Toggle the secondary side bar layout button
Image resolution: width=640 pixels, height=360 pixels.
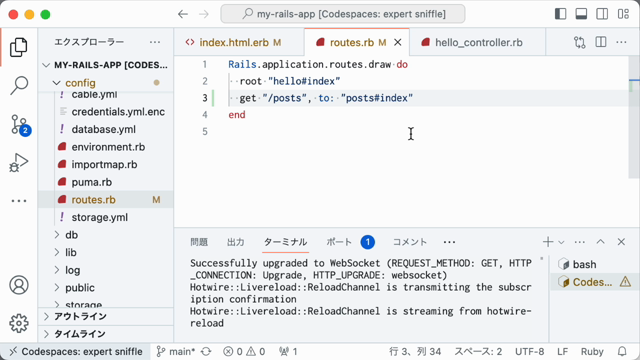click(x=602, y=14)
